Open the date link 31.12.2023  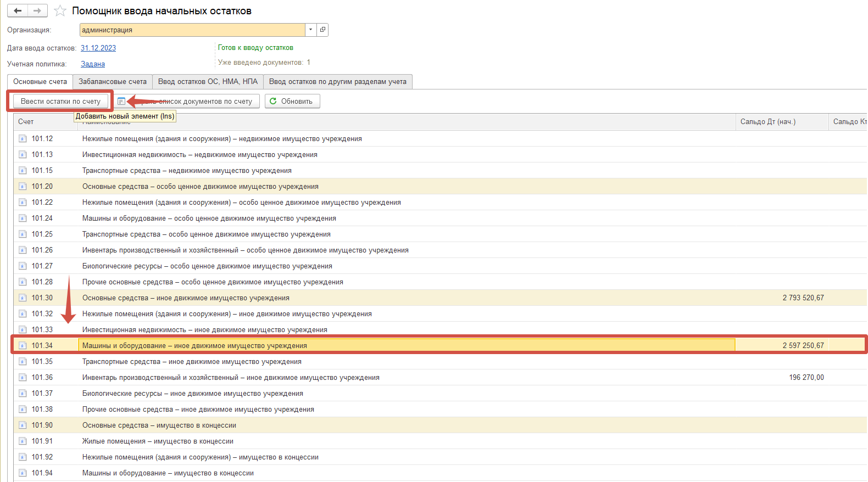[x=98, y=48]
